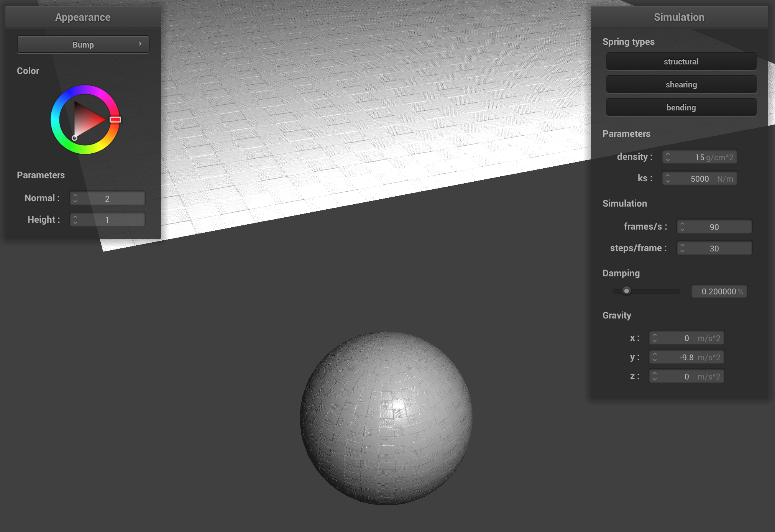Open the Bump shader dropdown
This screenshot has height=532, width=775.
(x=83, y=44)
